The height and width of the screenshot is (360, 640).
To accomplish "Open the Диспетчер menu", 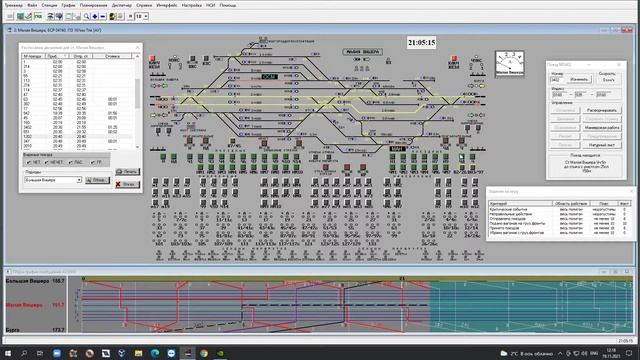I will click(122, 5).
